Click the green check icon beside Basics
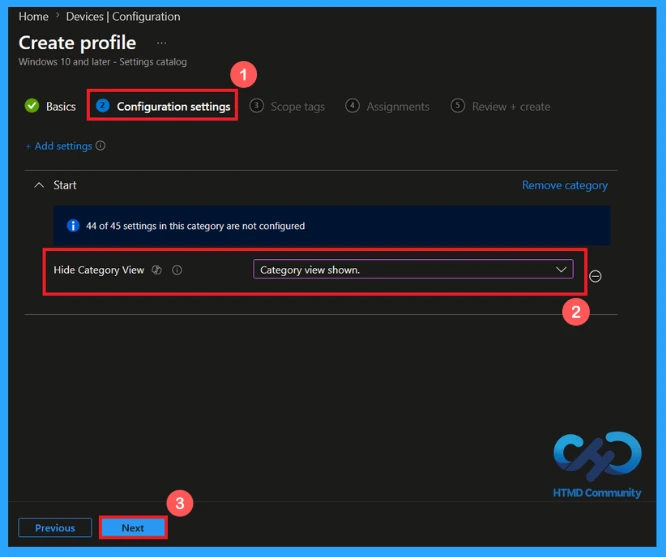This screenshot has width=666, height=557. coord(32,105)
